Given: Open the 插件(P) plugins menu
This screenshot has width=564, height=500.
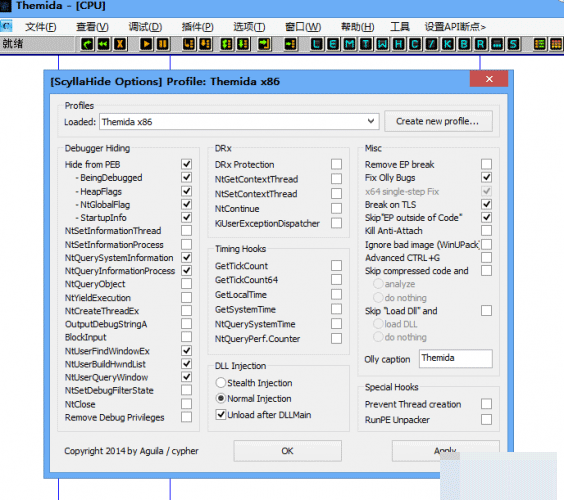Looking at the screenshot, I should 197,27.
